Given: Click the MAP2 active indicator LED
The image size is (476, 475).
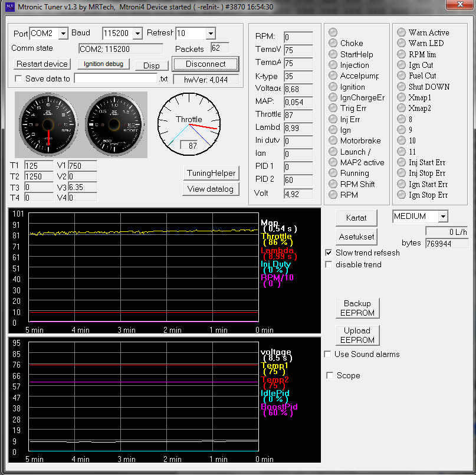Looking at the screenshot, I should 333,162.
